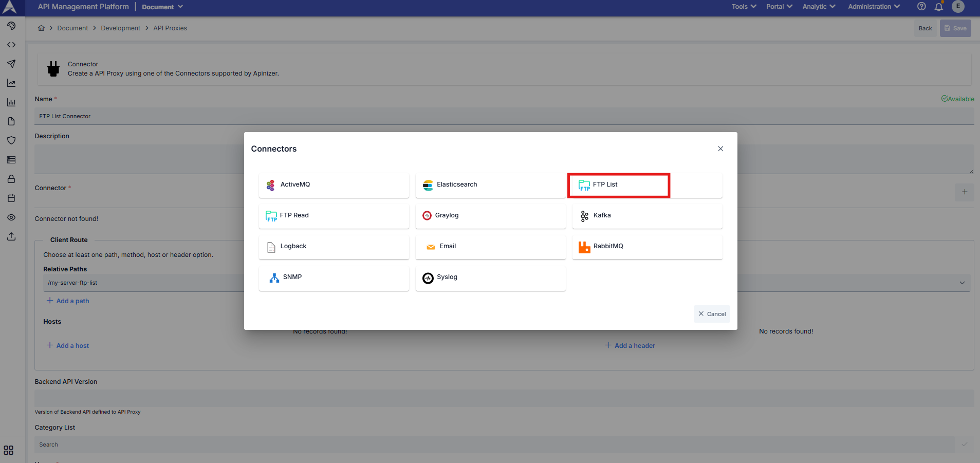Select the calendar icon in the sidebar
The image size is (980, 463).
(11, 198)
